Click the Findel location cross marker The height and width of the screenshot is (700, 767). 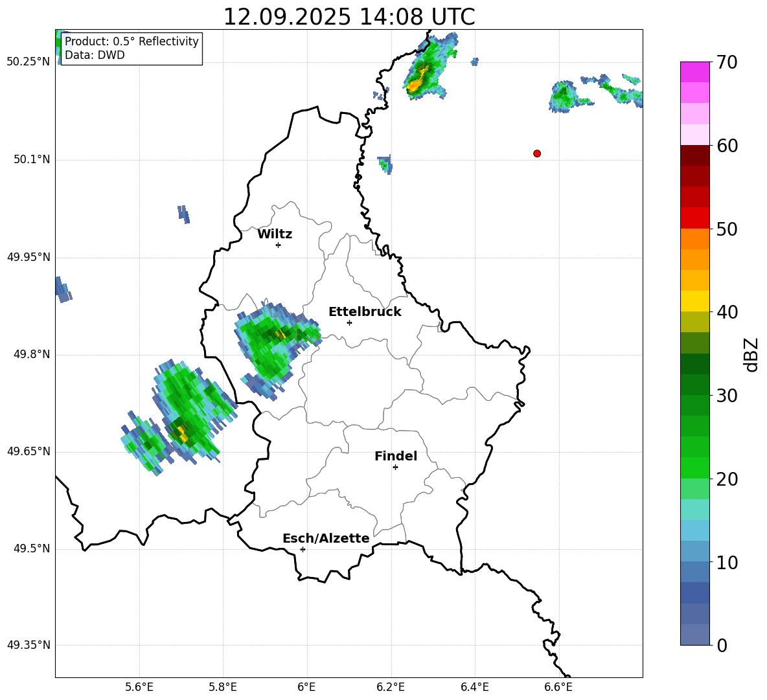395,468
